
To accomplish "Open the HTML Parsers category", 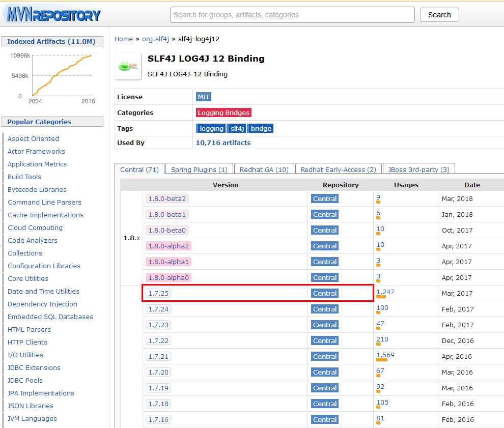I will pyautogui.click(x=29, y=329).
